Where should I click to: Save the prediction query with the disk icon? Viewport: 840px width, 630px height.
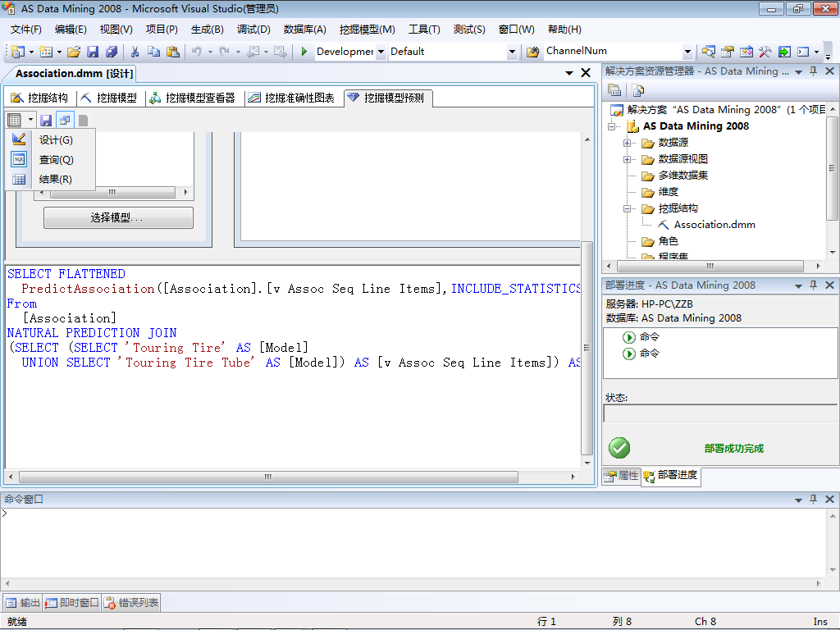[46, 120]
